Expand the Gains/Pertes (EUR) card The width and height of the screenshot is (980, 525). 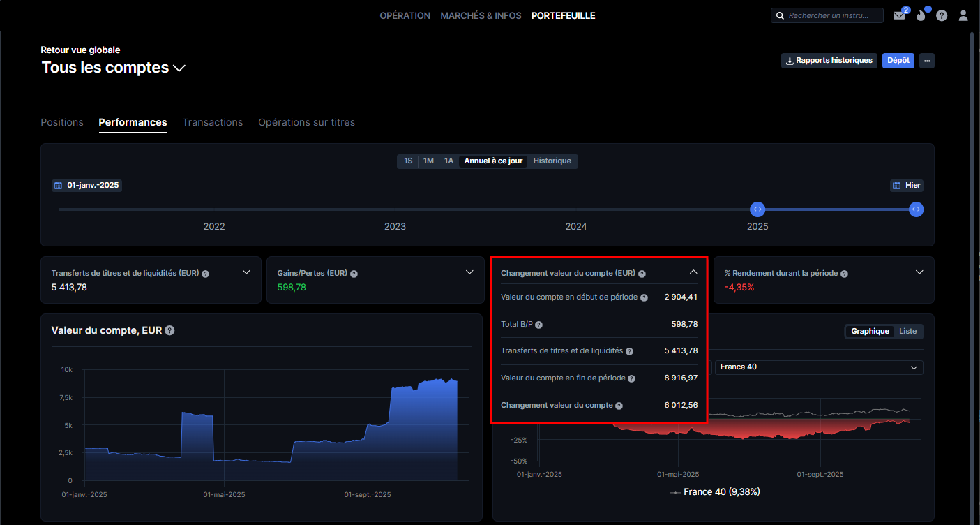point(469,272)
